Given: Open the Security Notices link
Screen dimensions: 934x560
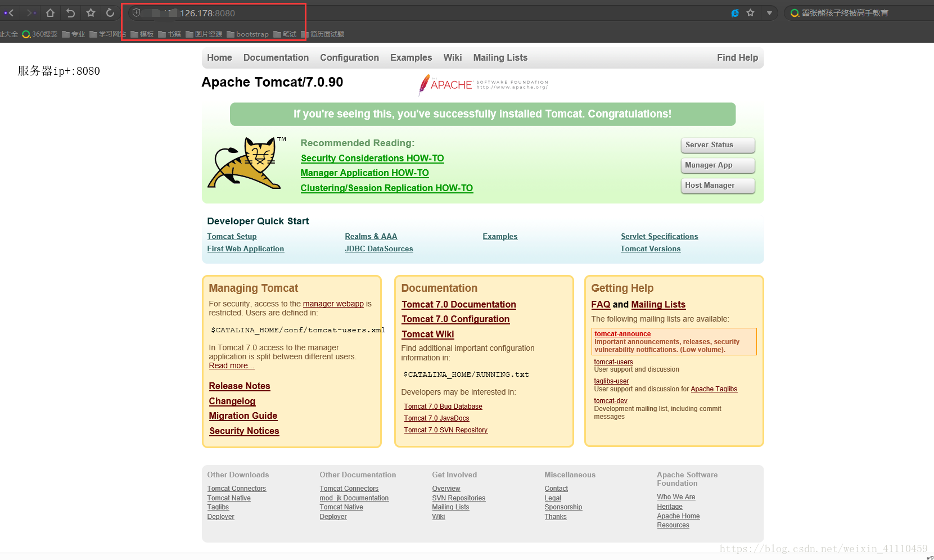Looking at the screenshot, I should tap(244, 431).
